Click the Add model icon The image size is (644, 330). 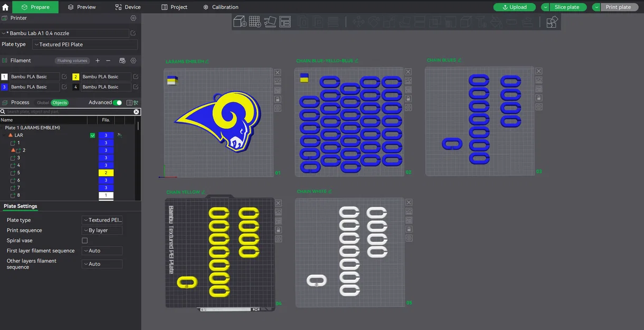tap(239, 22)
